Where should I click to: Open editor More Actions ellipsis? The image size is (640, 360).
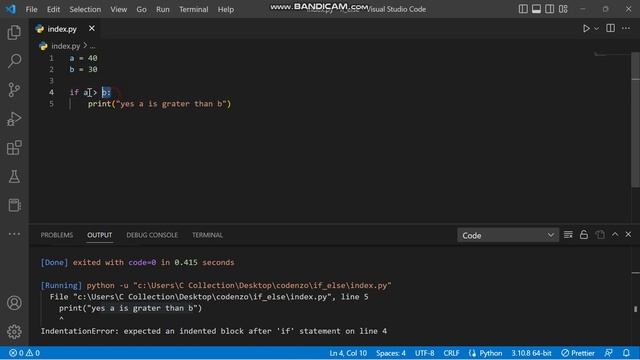click(626, 28)
